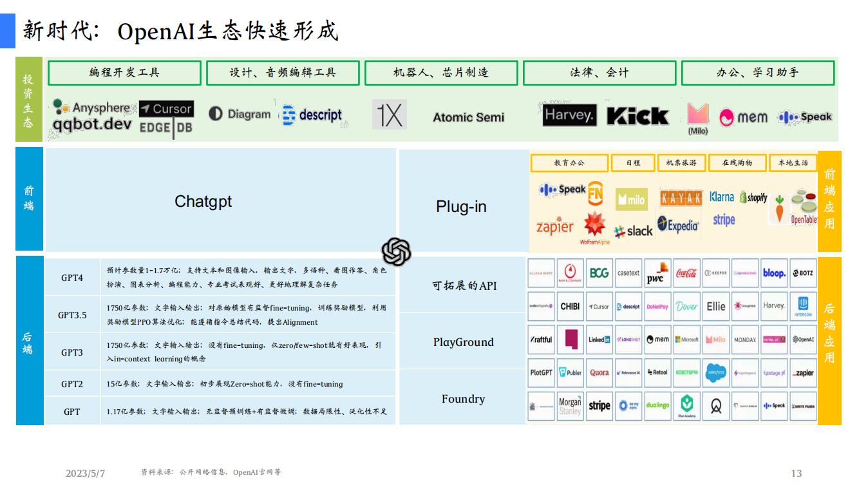
Task: Click the pink Milo logo in the investment row
Action: point(698,118)
